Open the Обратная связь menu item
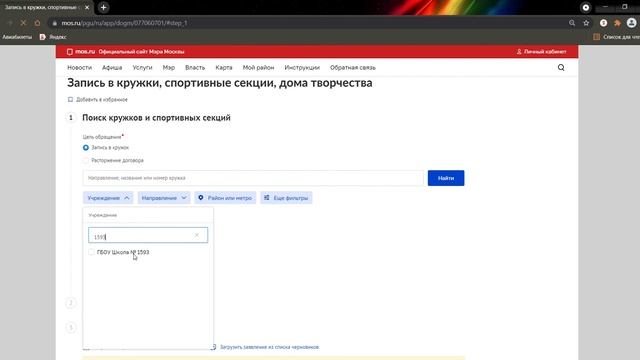Viewport: 640px width, 360px height. click(x=353, y=67)
